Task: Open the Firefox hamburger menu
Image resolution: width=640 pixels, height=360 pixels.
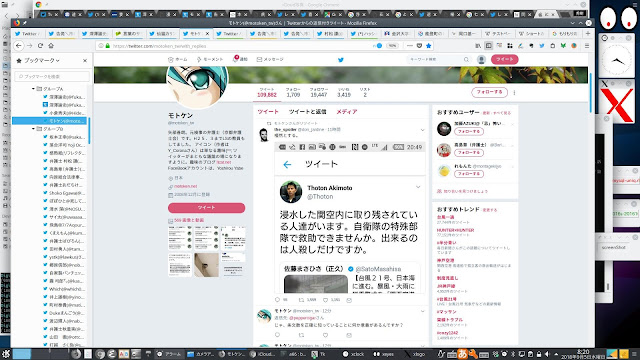Action: click(587, 46)
